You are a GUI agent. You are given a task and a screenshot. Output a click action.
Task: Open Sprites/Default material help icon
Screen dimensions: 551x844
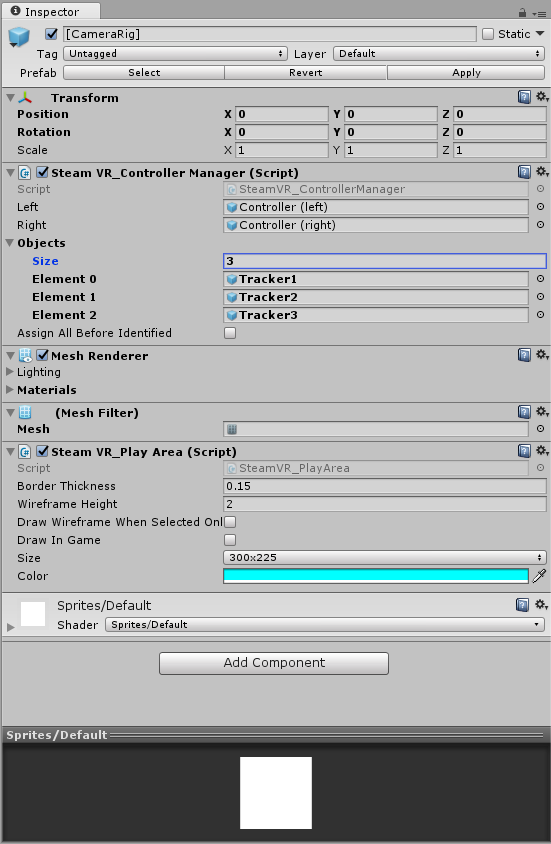(522, 604)
